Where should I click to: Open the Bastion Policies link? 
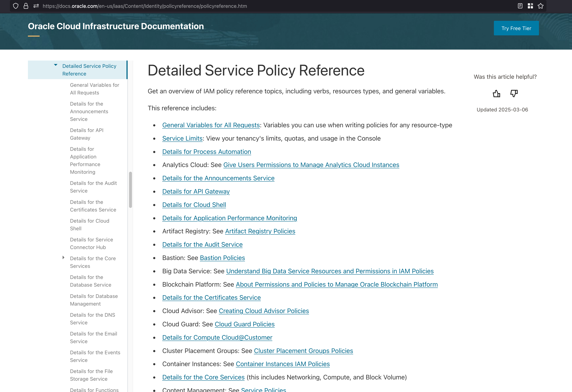click(222, 258)
